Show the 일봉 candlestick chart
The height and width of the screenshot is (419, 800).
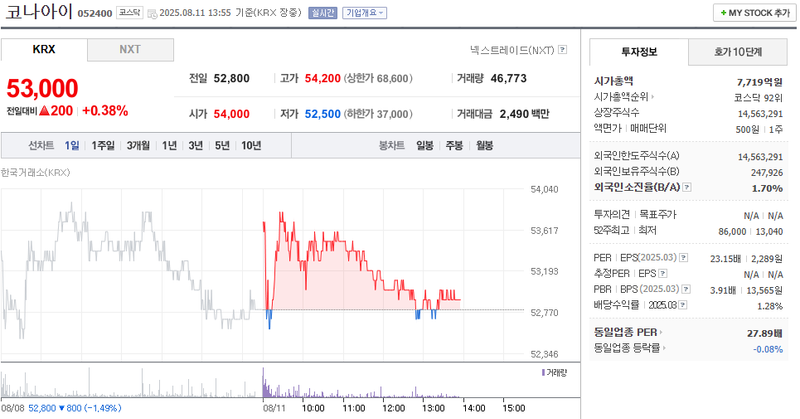click(x=424, y=145)
